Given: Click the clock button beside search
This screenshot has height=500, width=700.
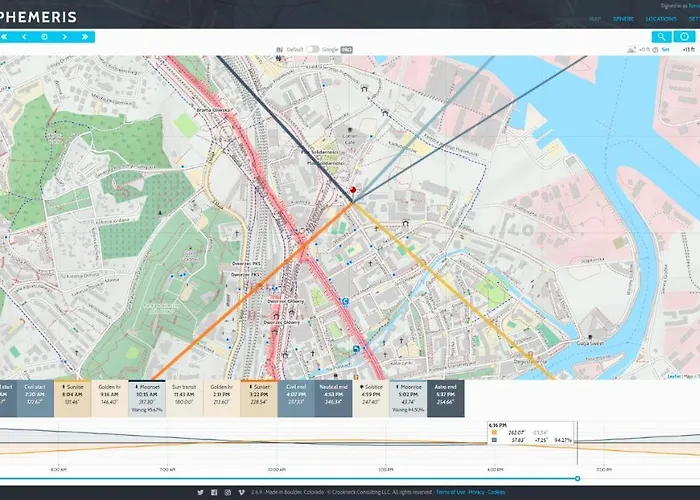Looking at the screenshot, I should [x=686, y=37].
